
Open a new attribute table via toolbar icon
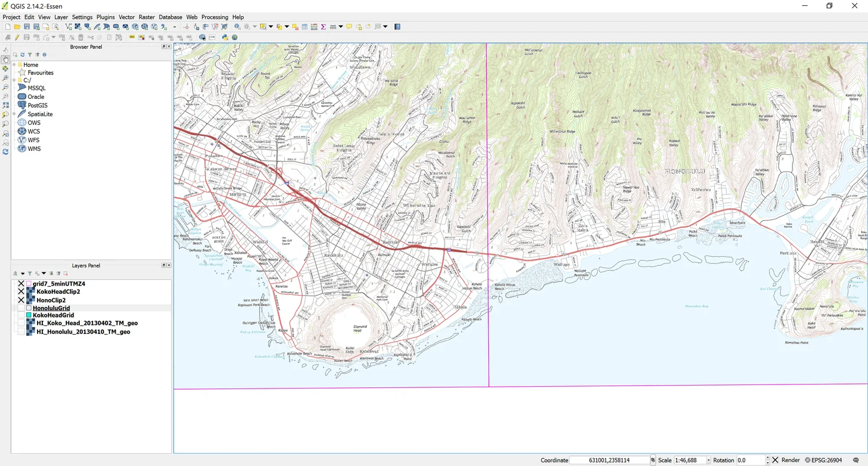pos(304,26)
